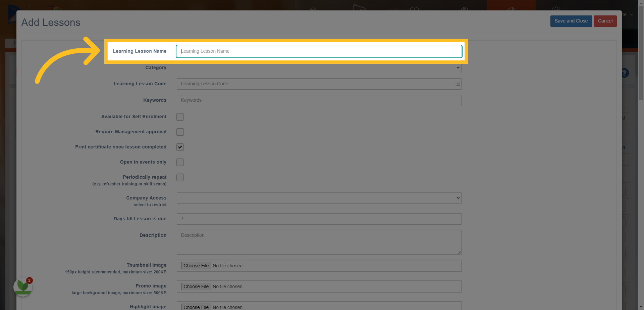Click the 'select to restrict' hint text

click(x=150, y=205)
